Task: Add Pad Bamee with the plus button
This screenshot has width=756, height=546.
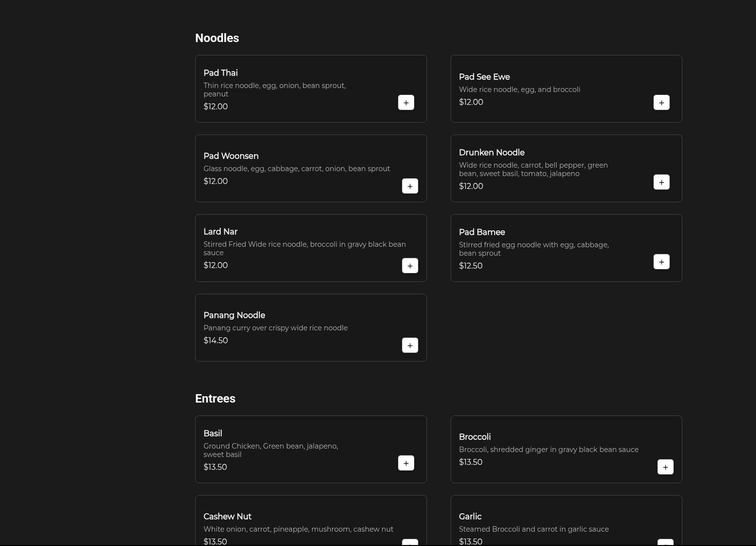Action: pos(662,262)
